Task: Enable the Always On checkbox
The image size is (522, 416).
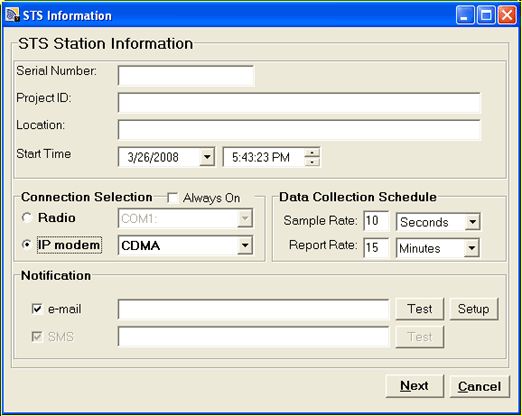Action: tap(173, 198)
